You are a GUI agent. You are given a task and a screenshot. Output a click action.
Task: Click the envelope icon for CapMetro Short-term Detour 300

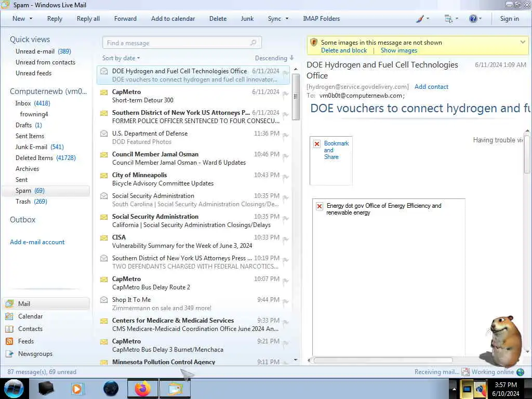[x=104, y=92]
